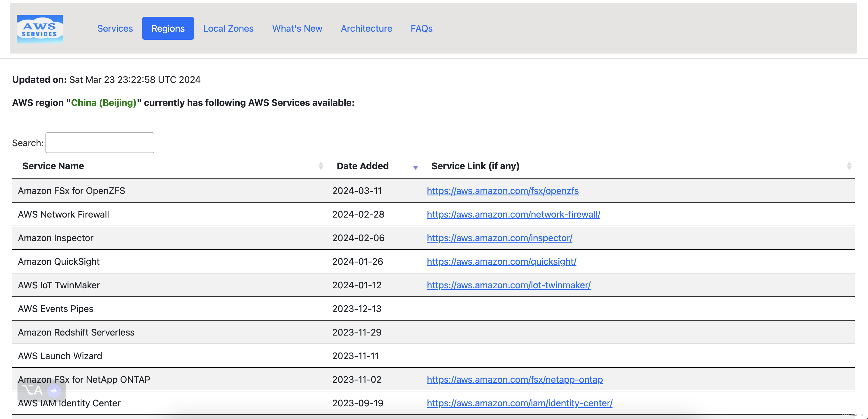Viewport: 868px width, 419px height.
Task: Open the Services nav tab
Action: click(115, 28)
